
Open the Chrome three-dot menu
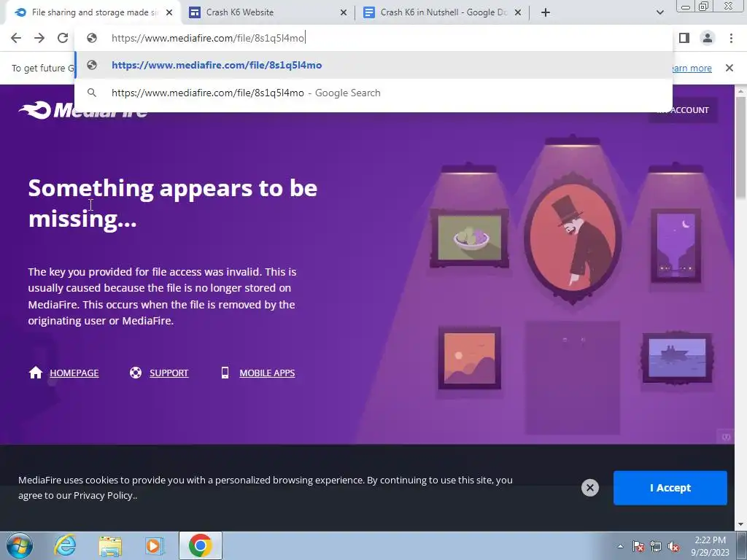(731, 38)
